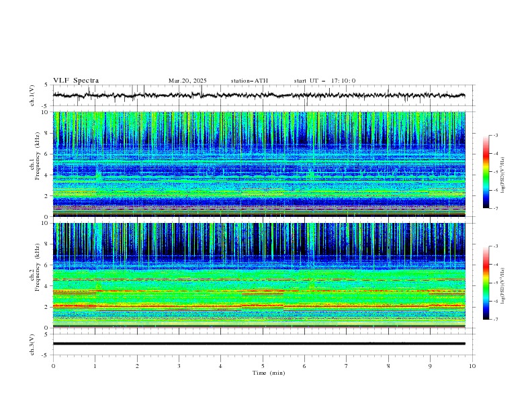Click the time axis tick label '10'
Screen dimensions: 532x411
pos(472,366)
